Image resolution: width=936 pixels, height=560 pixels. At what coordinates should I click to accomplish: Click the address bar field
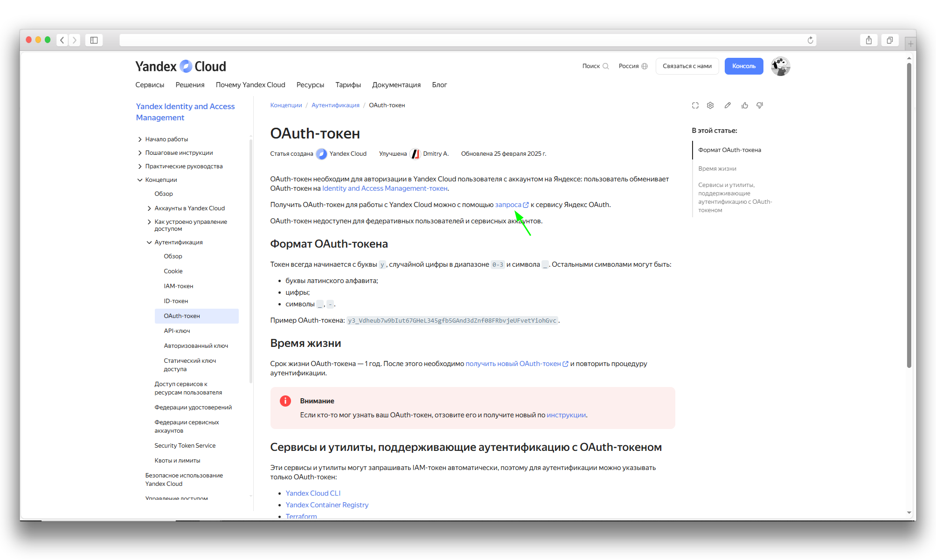pyautogui.click(x=468, y=40)
